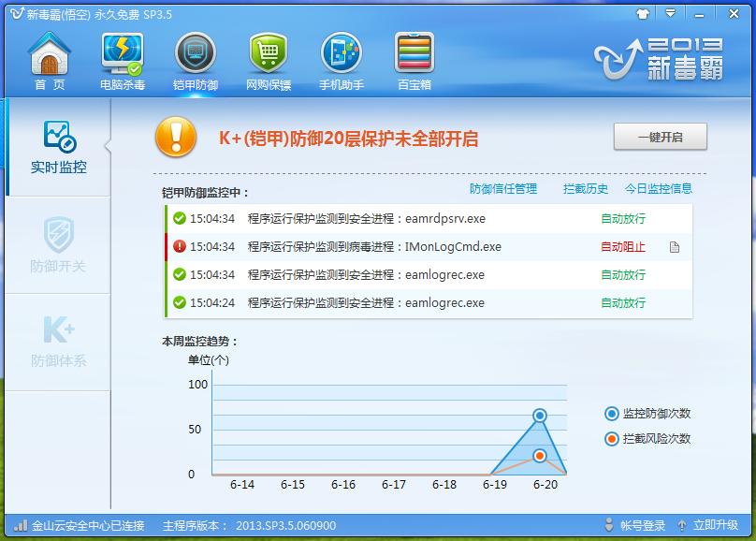This screenshot has height=541, width=756.
Task: Click green check icon on eamrdpsrv.exe row
Action: tap(180, 218)
